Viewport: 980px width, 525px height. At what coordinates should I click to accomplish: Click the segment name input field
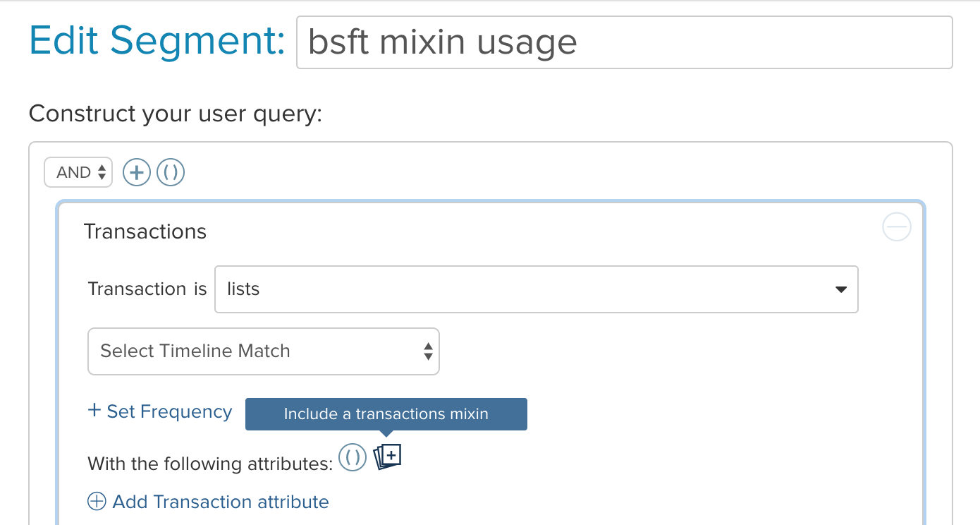click(x=625, y=42)
